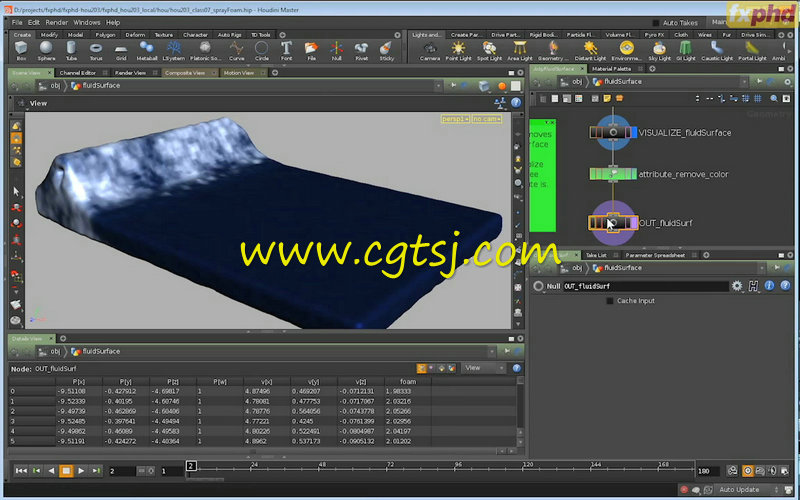Stop playback with the orange stop button
The width and height of the screenshot is (800, 500).
(x=66, y=471)
